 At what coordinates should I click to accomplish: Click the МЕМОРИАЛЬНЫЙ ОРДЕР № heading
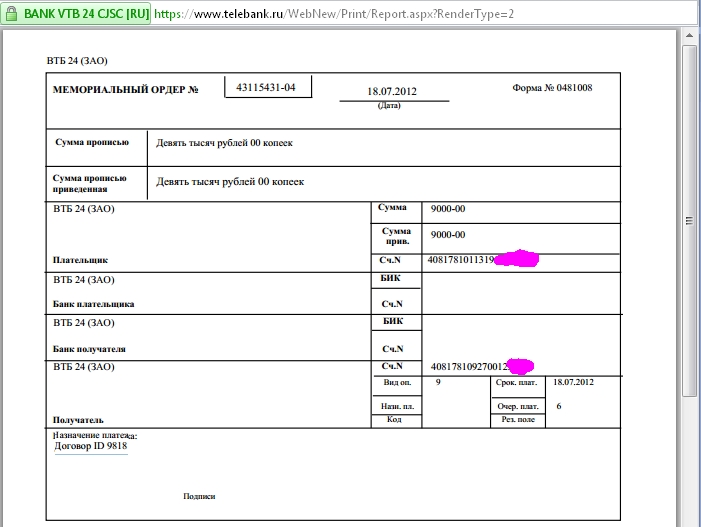125,89
